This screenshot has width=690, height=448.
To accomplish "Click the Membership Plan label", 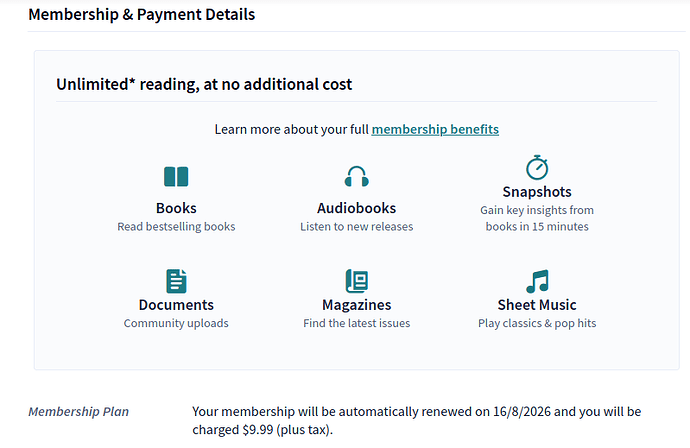I will click(78, 412).
